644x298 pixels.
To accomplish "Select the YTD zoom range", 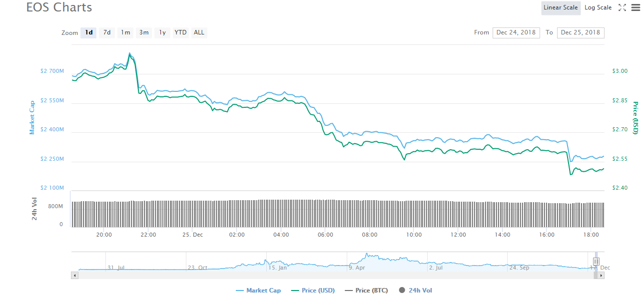I will click(180, 32).
